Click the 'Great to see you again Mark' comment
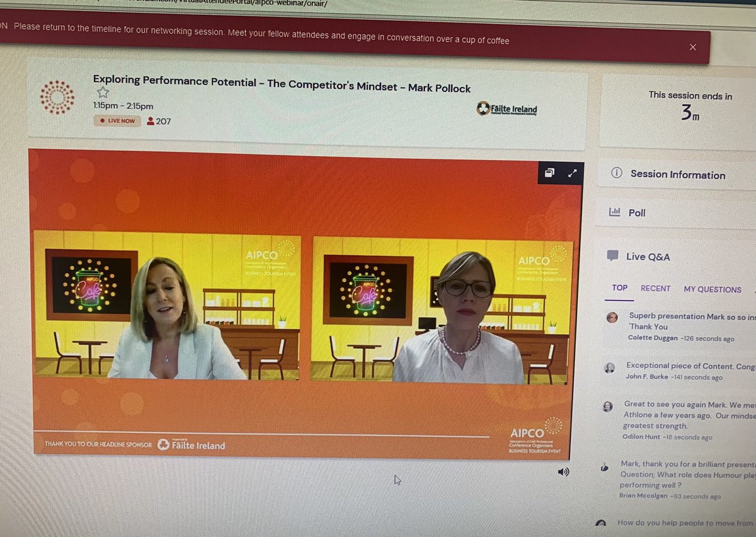This screenshot has width=756, height=537. [689, 415]
